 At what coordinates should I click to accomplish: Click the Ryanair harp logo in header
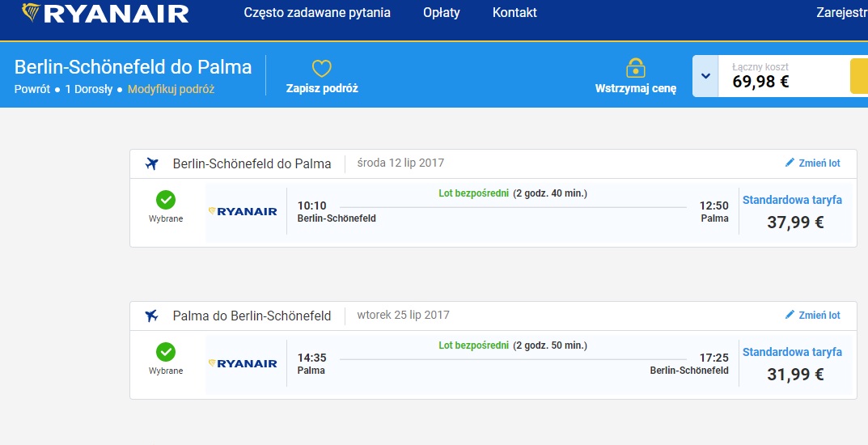click(x=31, y=12)
